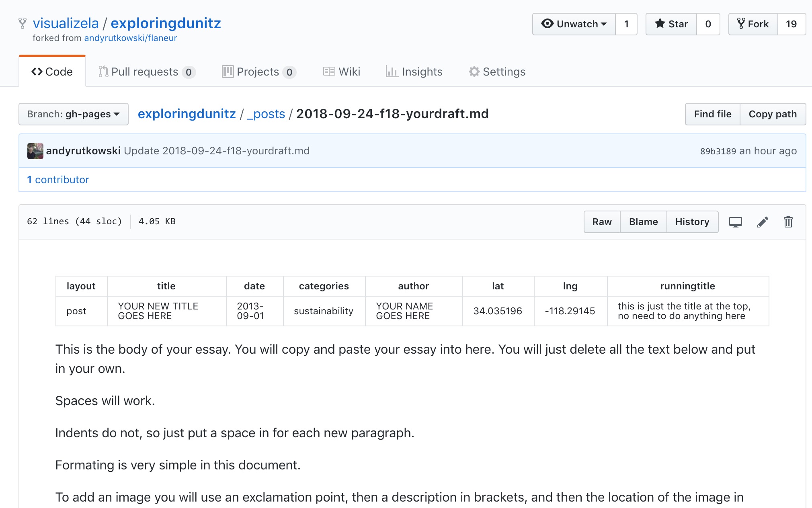
Task: Open the Projects tab
Action: [x=259, y=72]
